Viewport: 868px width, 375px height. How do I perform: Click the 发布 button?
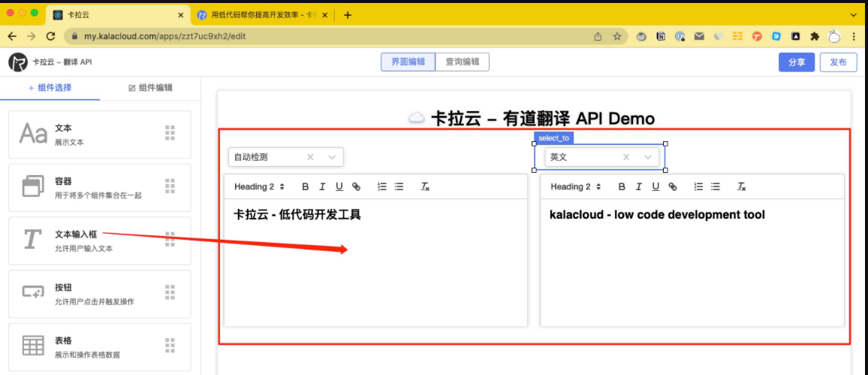click(838, 62)
